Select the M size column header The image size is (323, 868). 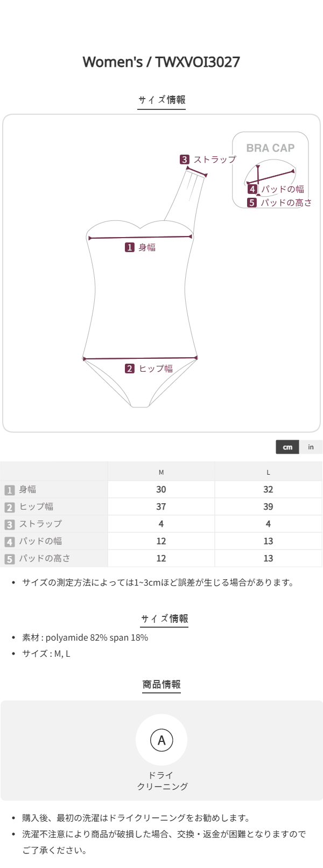161,473
